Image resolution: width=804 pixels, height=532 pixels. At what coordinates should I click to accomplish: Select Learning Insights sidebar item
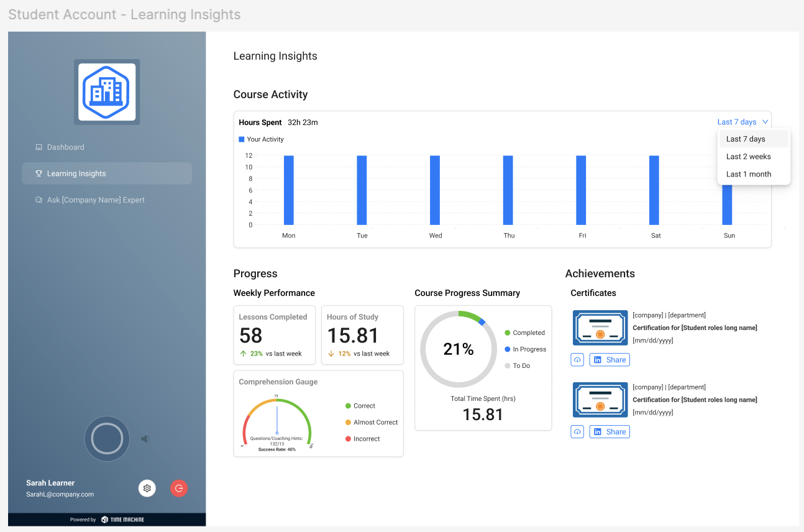click(x=107, y=173)
